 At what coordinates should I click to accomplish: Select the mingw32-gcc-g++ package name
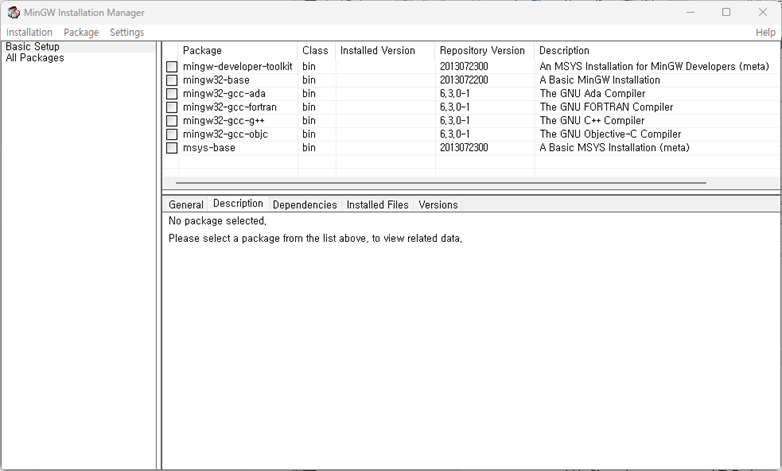pos(223,120)
